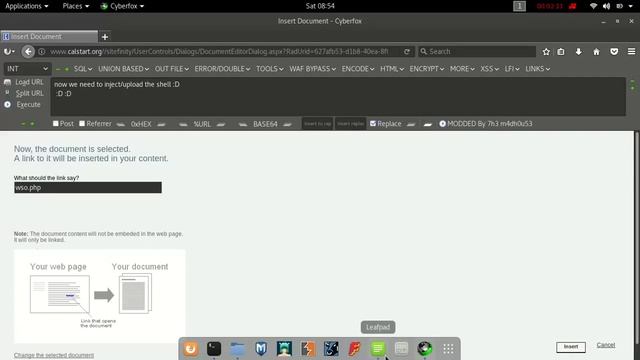Enable the Post checkbox
The height and width of the screenshot is (360, 640).
tap(56, 123)
